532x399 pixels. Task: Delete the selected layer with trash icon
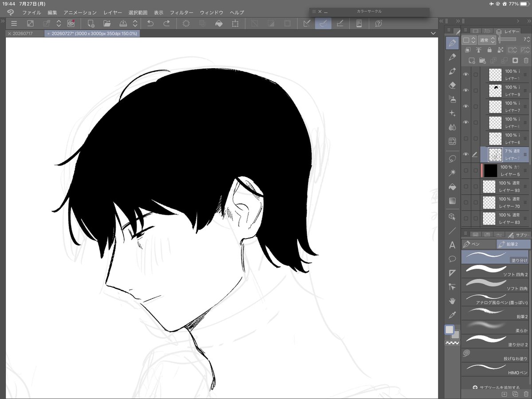coord(526,60)
